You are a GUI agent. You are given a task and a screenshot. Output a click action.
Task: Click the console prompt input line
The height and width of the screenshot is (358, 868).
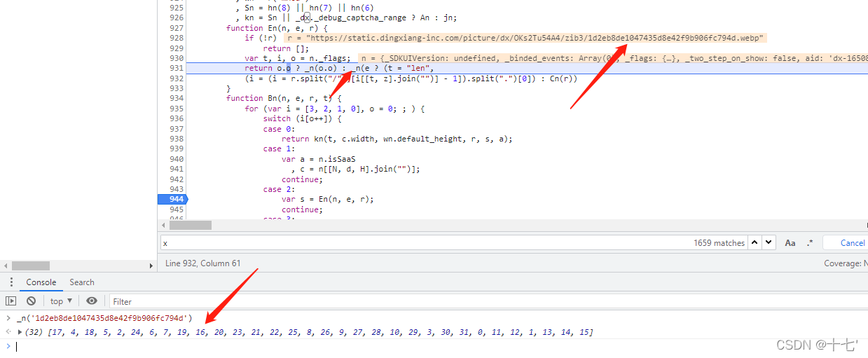tap(441, 346)
